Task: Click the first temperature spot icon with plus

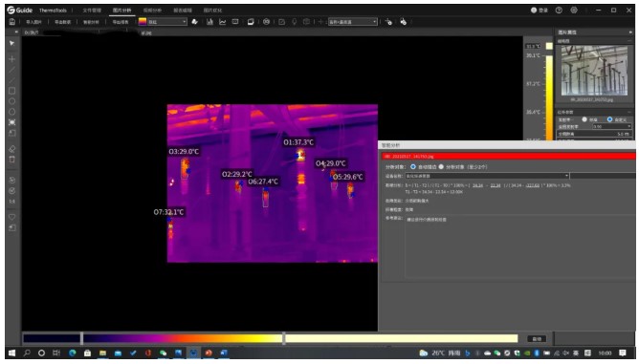Action: (388, 22)
